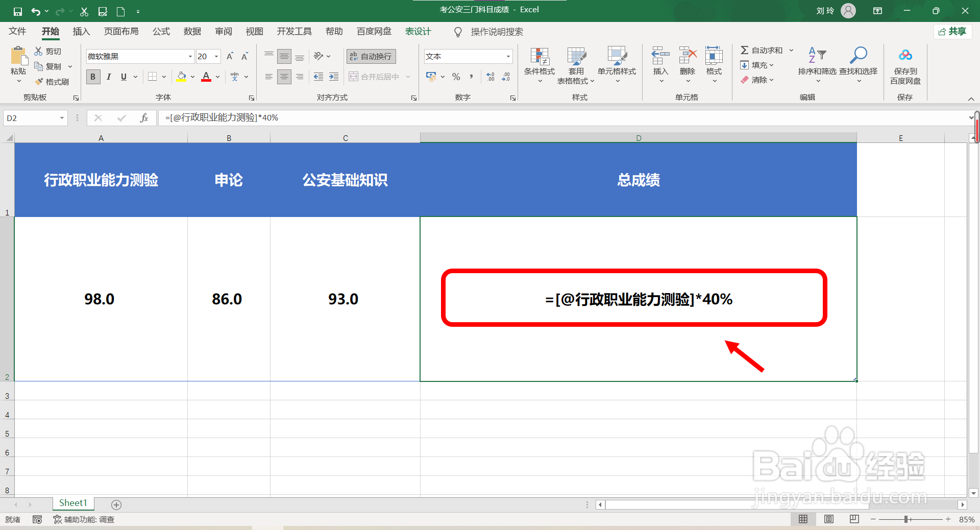Screen dimensions: 980x530
Task: Click the Delete cells icon
Action: (x=688, y=55)
